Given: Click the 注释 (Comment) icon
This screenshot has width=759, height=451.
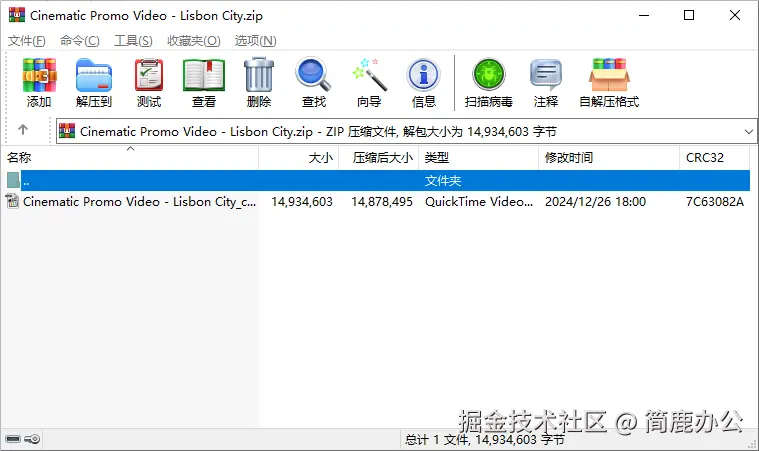Looking at the screenshot, I should [546, 75].
